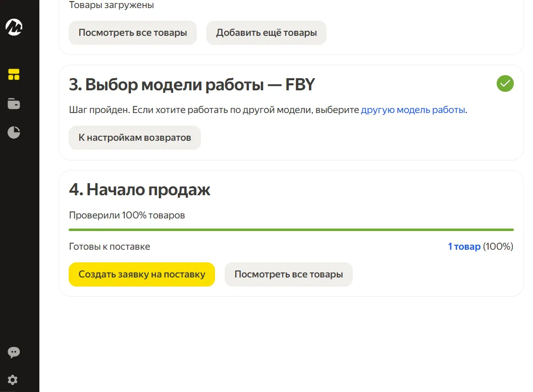Click the '4. Начало продаж' heading
533x392 pixels.
tap(140, 190)
